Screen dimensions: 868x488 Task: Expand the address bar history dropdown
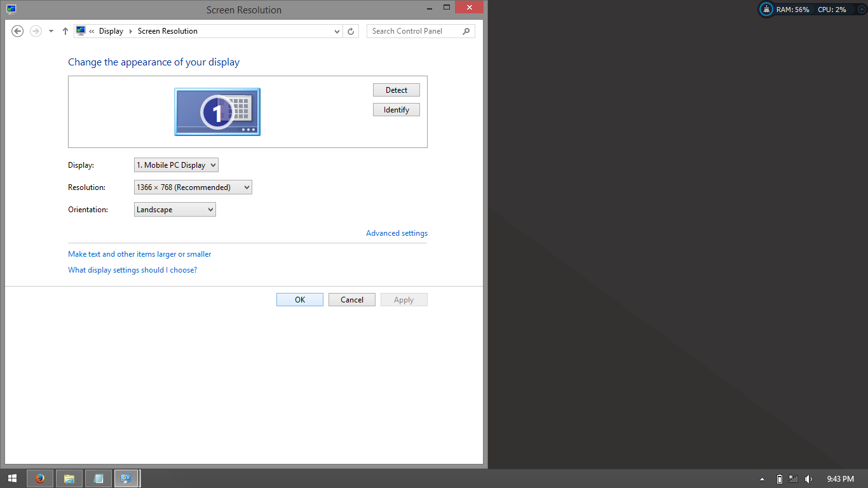pyautogui.click(x=337, y=31)
